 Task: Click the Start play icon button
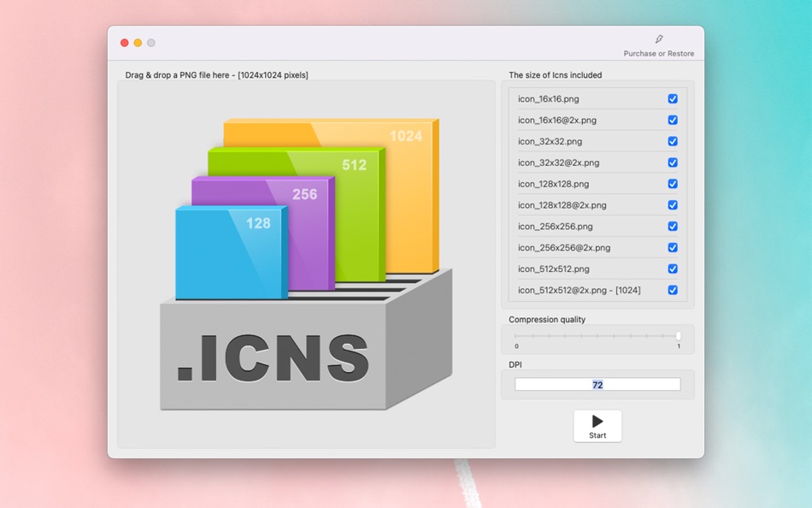[597, 426]
